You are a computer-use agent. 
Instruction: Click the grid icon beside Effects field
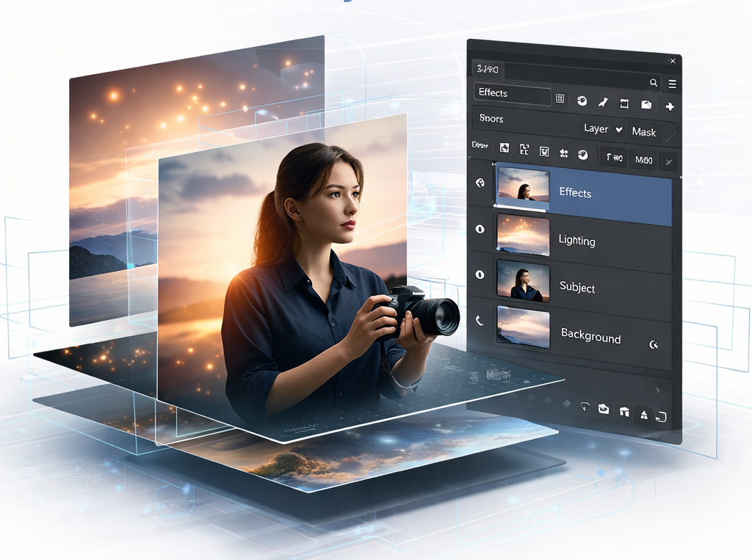560,98
